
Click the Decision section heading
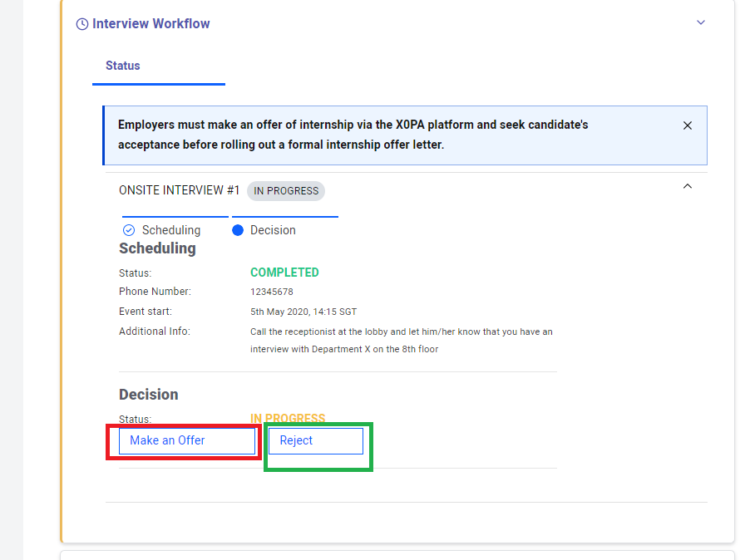coord(149,395)
